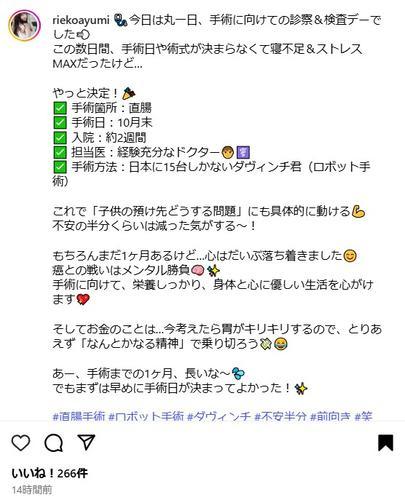Open comments via the speech bubble icon

click(x=54, y=443)
